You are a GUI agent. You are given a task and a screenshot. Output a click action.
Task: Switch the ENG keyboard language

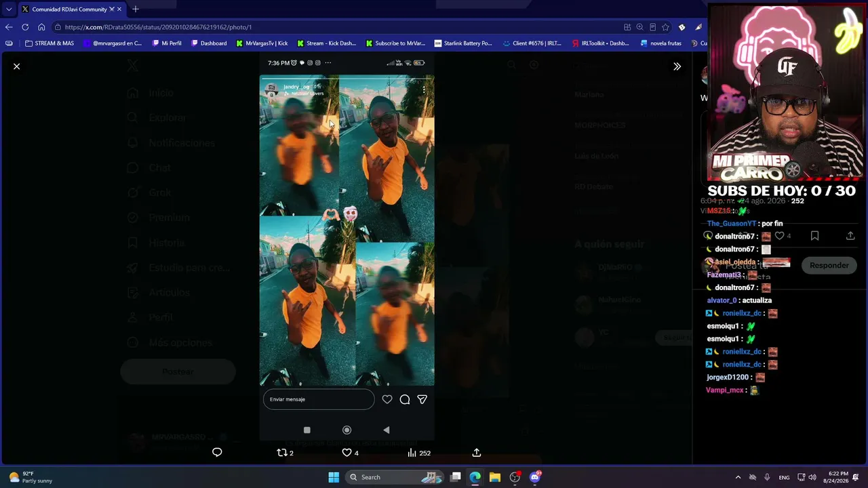pyautogui.click(x=784, y=477)
